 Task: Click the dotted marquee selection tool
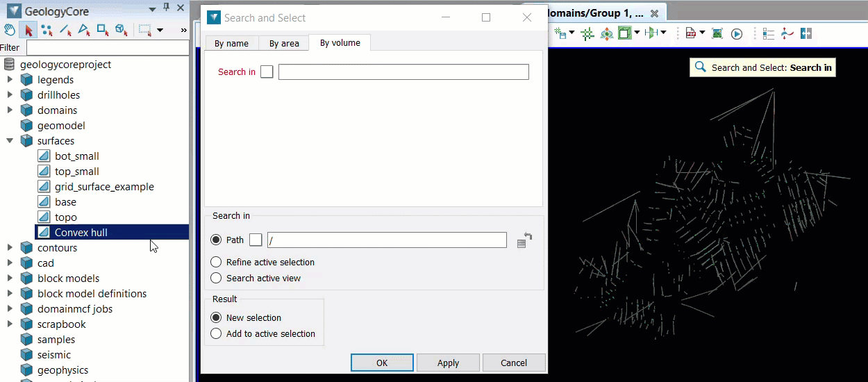[x=144, y=30]
